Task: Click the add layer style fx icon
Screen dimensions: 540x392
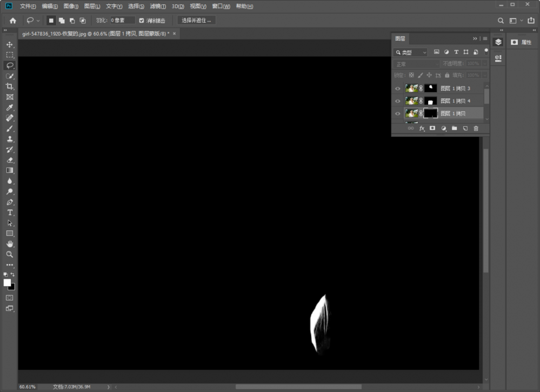Action: coord(422,129)
